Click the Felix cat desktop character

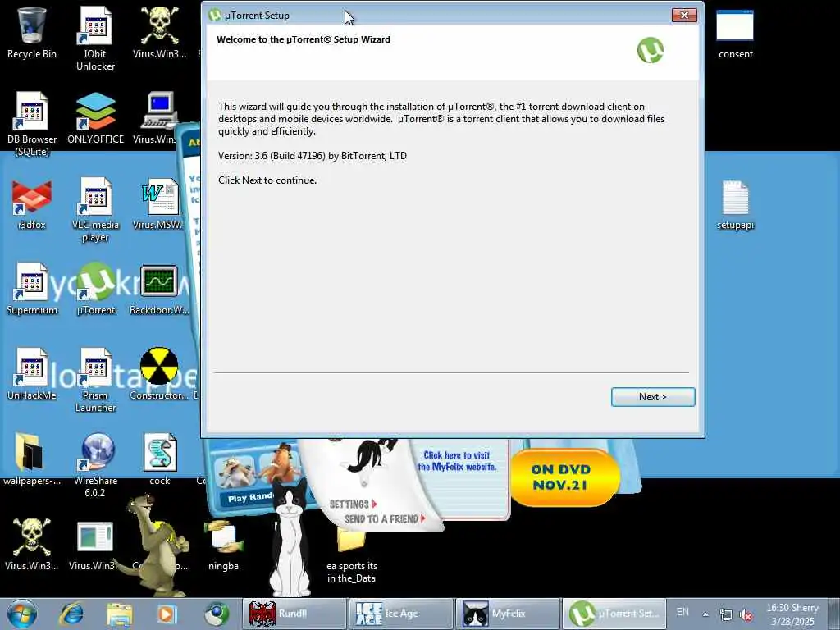(290, 538)
